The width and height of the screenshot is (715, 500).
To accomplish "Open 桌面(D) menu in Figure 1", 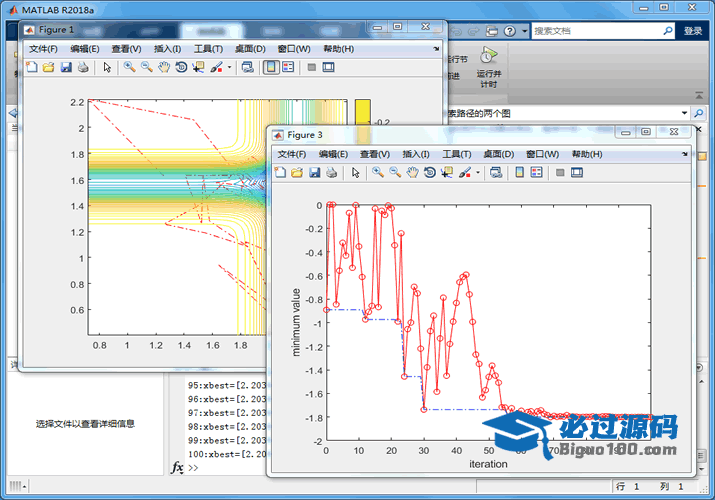I will pos(250,49).
